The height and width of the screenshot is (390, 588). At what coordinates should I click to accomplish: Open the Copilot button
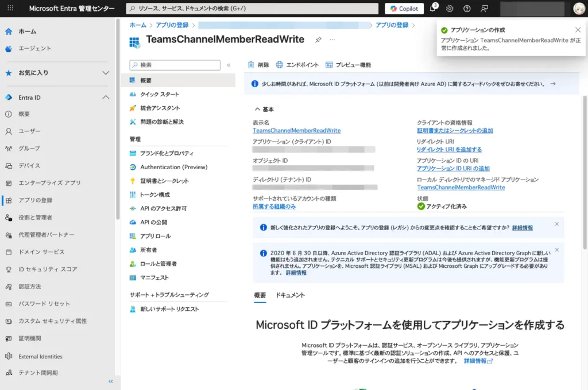click(x=404, y=9)
